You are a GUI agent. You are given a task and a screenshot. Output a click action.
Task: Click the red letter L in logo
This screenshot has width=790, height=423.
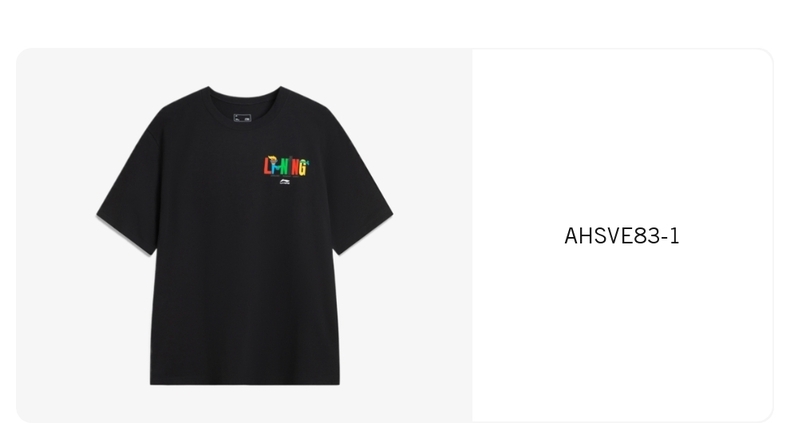tap(267, 166)
